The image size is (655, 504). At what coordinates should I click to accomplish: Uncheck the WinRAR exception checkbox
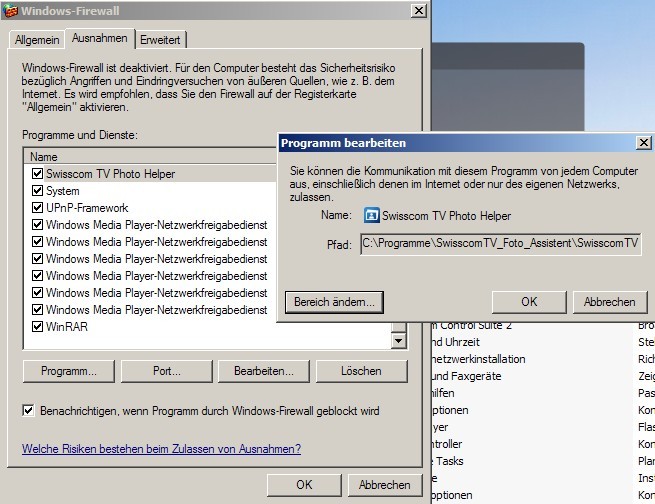37,327
